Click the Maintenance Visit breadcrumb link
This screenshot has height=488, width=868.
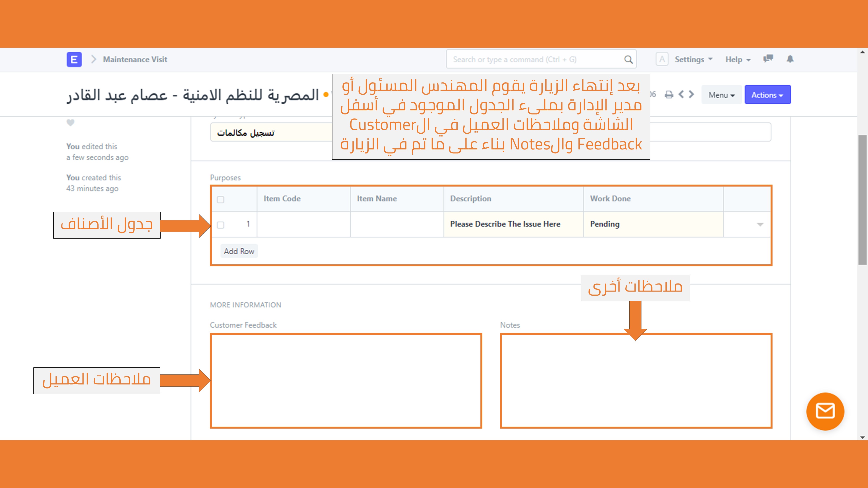(135, 60)
